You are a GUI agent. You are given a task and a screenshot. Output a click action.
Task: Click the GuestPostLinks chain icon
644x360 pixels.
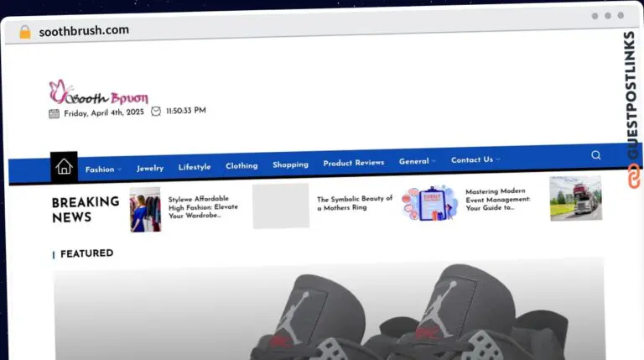(634, 175)
